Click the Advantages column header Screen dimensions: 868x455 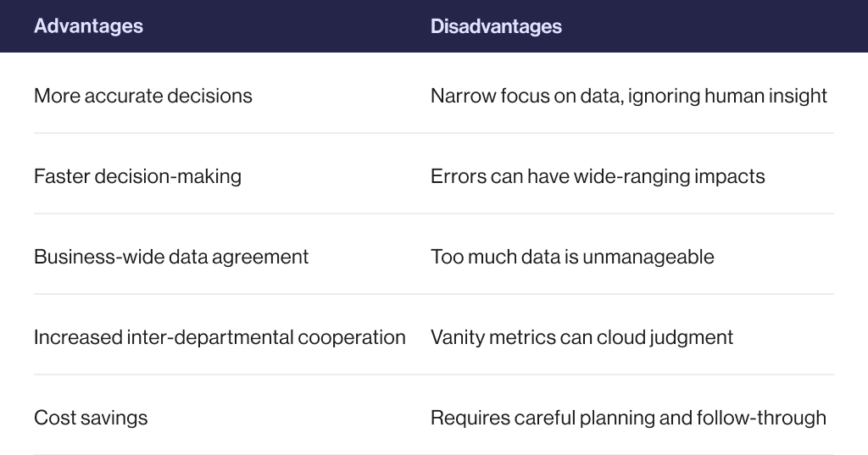pyautogui.click(x=88, y=26)
